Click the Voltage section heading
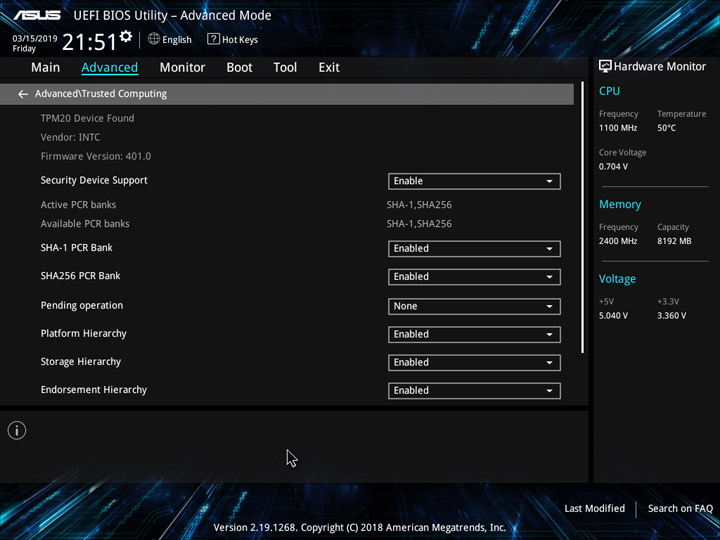The image size is (720, 540). click(x=617, y=279)
